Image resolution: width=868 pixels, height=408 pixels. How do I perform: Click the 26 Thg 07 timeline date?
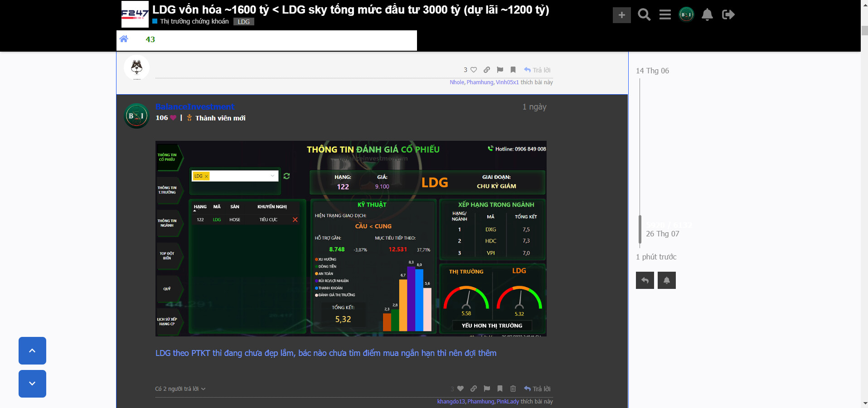[663, 234]
